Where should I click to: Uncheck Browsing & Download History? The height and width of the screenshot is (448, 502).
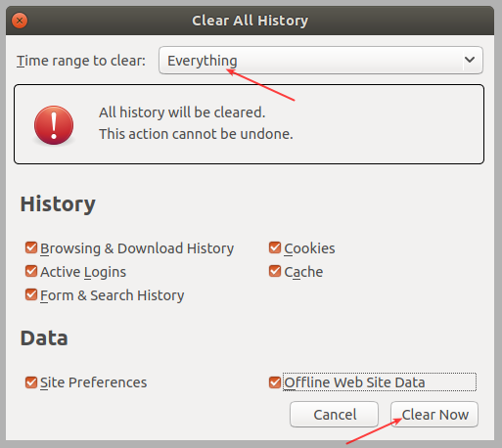31,247
